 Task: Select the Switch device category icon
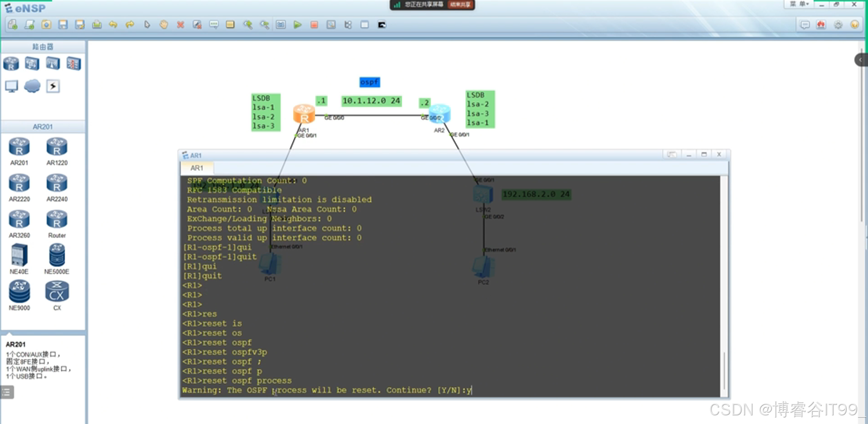point(32,63)
